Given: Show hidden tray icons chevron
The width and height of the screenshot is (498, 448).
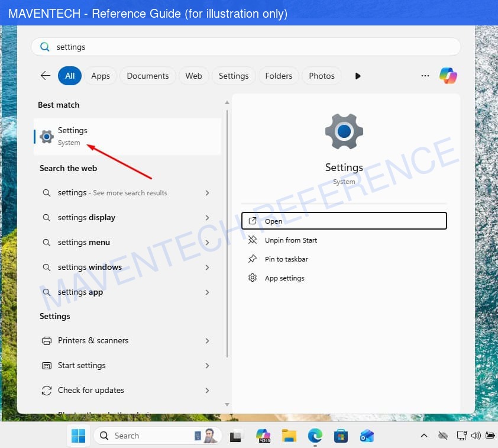Looking at the screenshot, I should [424, 436].
